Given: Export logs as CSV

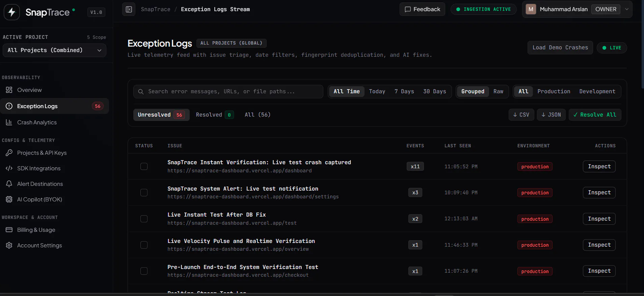Looking at the screenshot, I should 521,115.
